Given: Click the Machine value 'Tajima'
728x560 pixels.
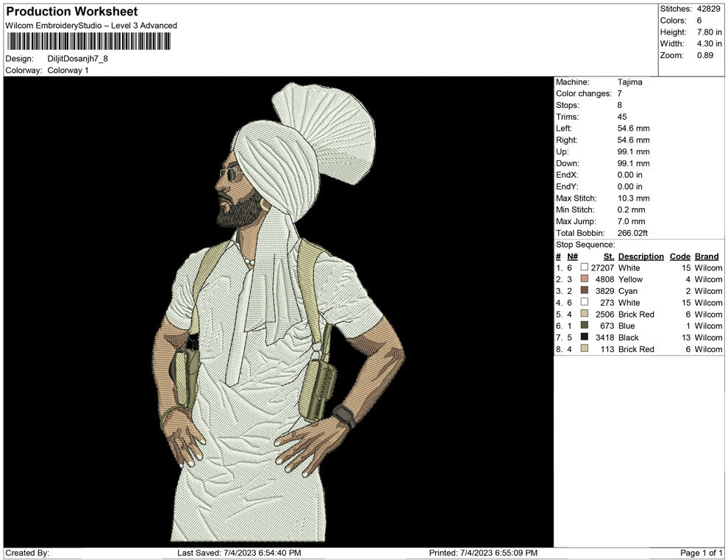Looking at the screenshot, I should 629,82.
